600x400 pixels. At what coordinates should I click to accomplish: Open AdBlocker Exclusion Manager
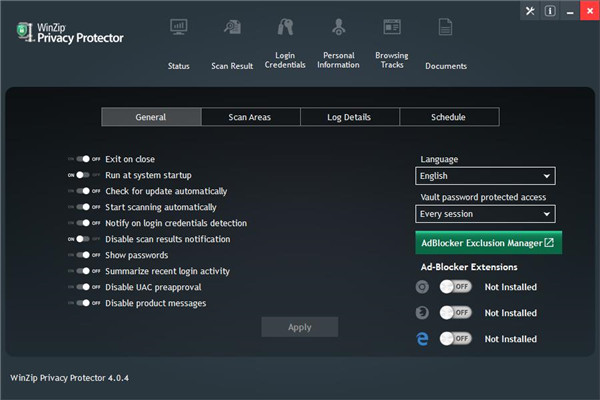488,243
